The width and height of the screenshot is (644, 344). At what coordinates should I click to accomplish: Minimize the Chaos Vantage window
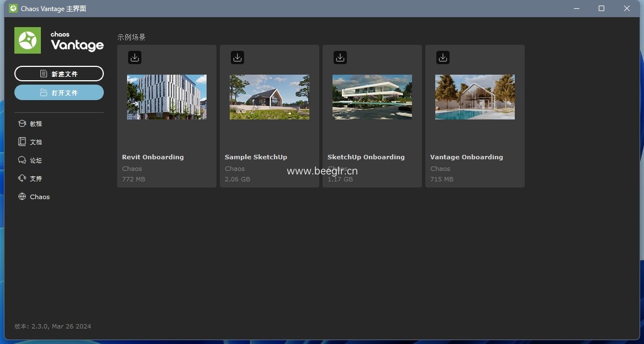[577, 8]
